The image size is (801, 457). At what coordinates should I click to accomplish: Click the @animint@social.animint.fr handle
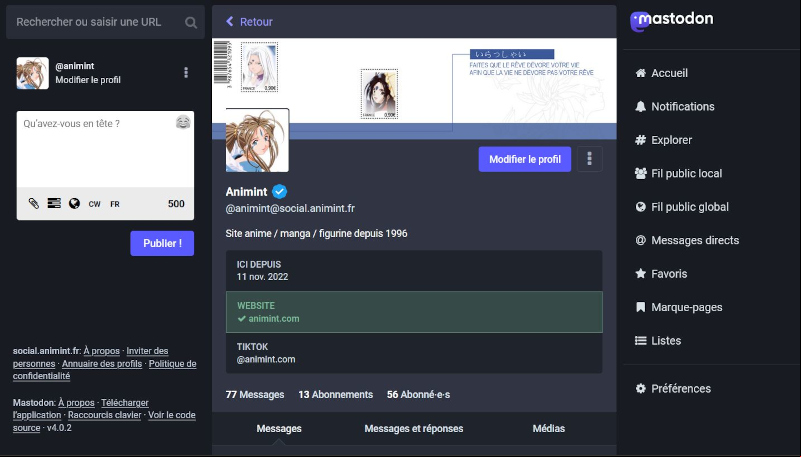coord(290,208)
